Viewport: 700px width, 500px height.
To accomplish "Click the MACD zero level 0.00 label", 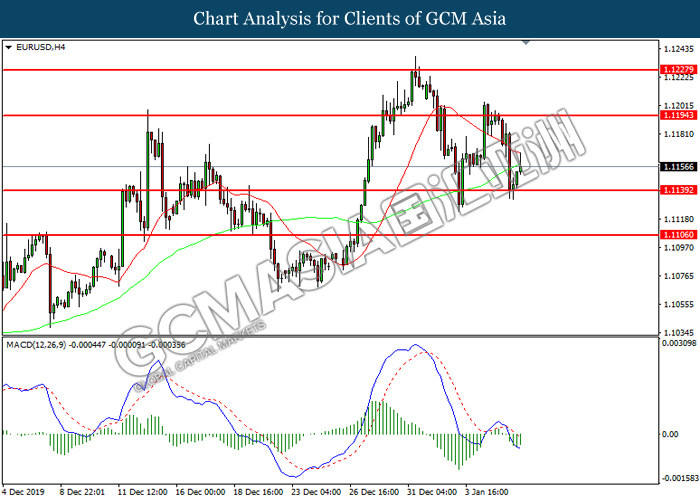I will (670, 434).
